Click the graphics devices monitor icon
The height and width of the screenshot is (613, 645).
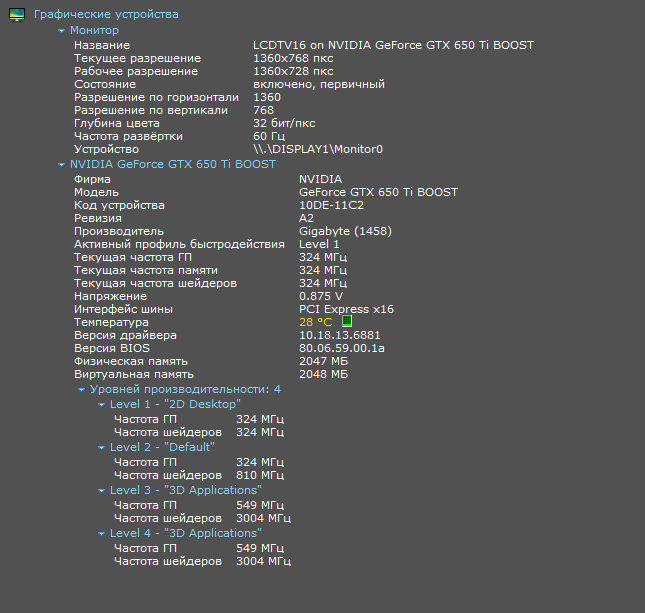[16, 15]
